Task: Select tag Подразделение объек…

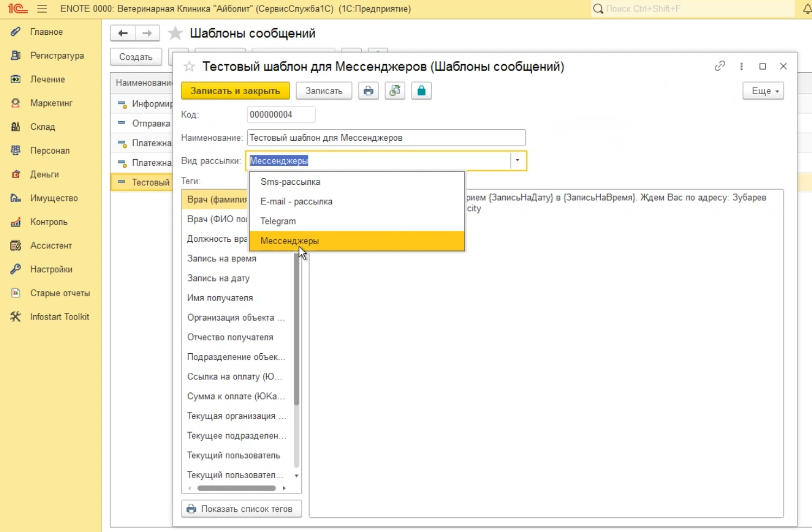Action: coord(237,357)
